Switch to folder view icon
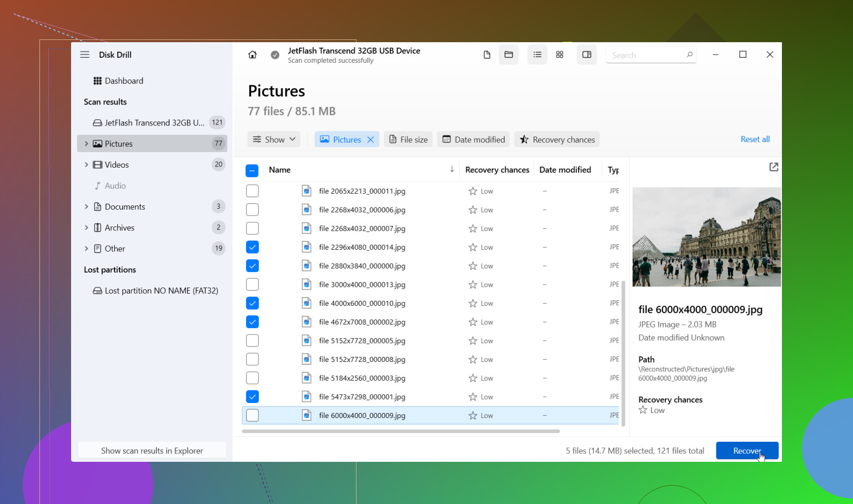Image resolution: width=853 pixels, height=504 pixels. pyautogui.click(x=509, y=54)
